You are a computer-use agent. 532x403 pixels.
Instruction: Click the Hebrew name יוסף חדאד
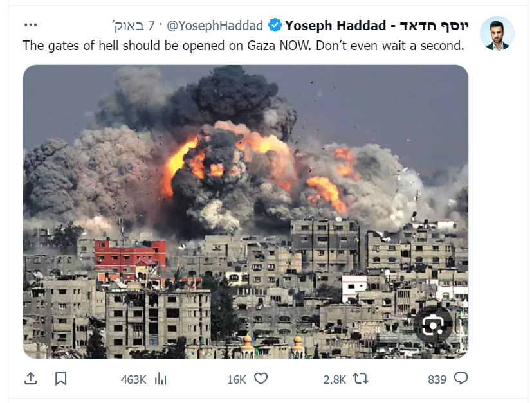434,26
